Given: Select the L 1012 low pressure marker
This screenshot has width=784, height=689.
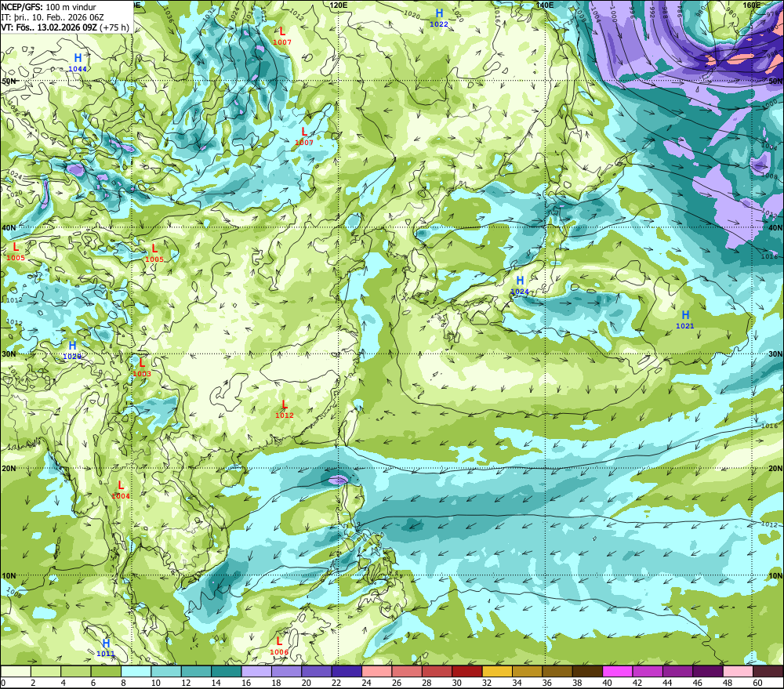Looking at the screenshot, I should [285, 408].
